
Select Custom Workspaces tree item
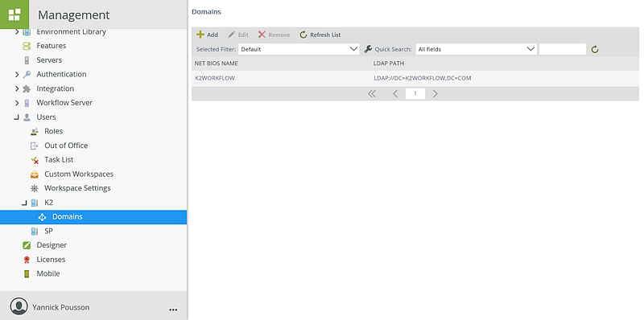pyautogui.click(x=79, y=174)
